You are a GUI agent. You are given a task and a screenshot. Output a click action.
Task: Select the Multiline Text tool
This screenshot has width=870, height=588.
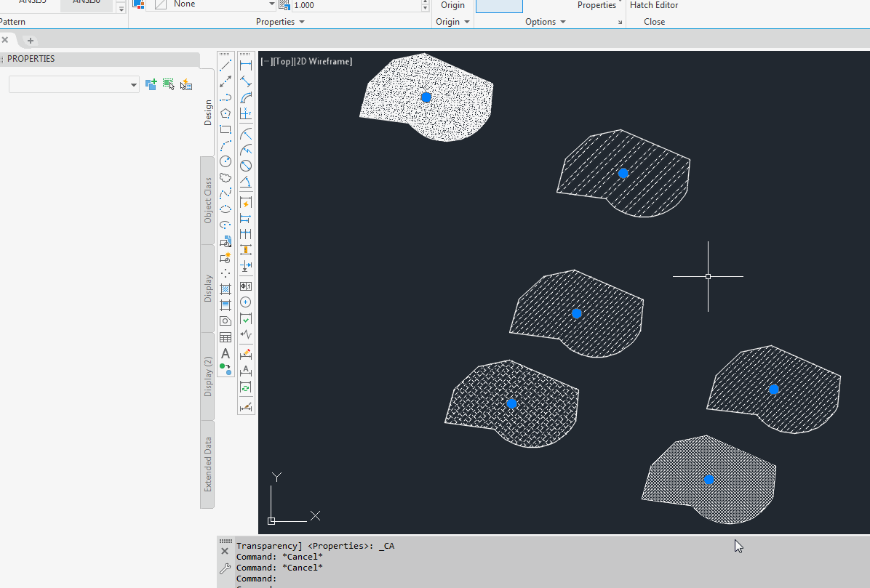(x=226, y=353)
